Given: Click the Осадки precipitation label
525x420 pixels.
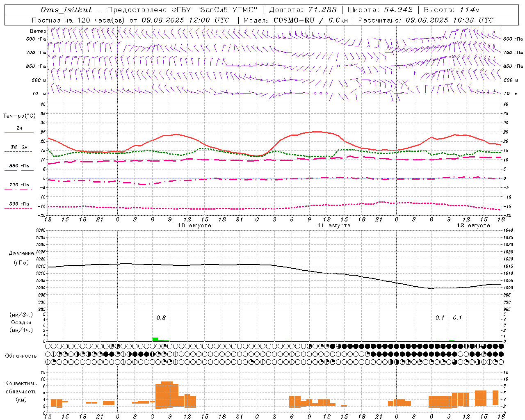Looking at the screenshot, I should coord(21,322).
